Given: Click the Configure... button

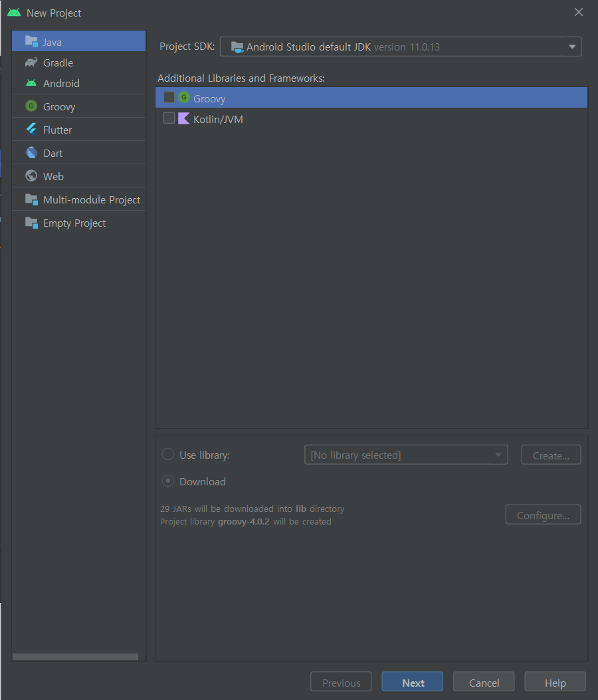Looking at the screenshot, I should click(x=543, y=515).
